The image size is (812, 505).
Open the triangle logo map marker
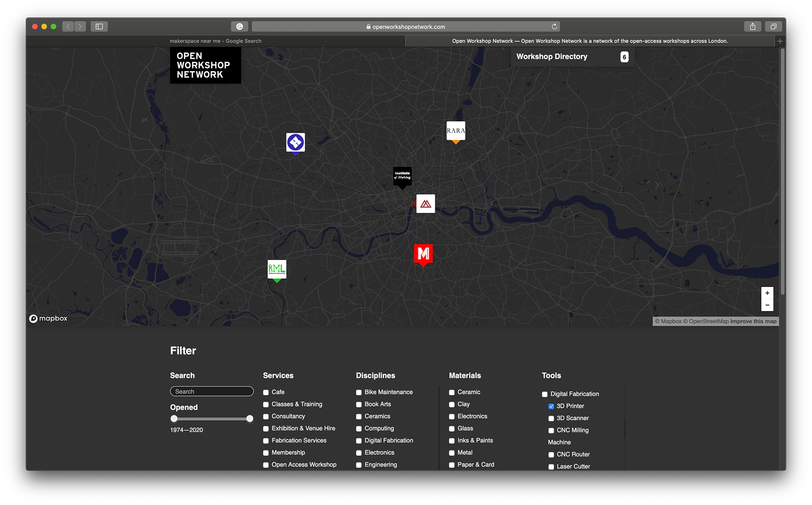425,204
